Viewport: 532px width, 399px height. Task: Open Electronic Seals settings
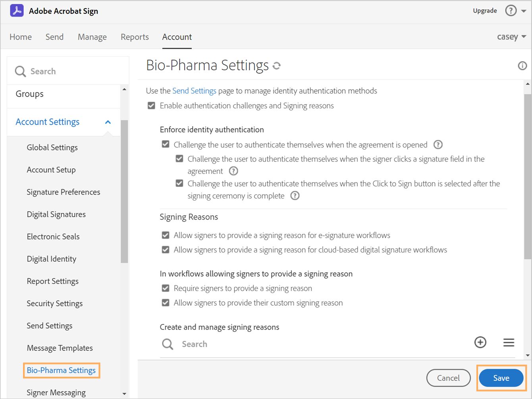(x=53, y=237)
